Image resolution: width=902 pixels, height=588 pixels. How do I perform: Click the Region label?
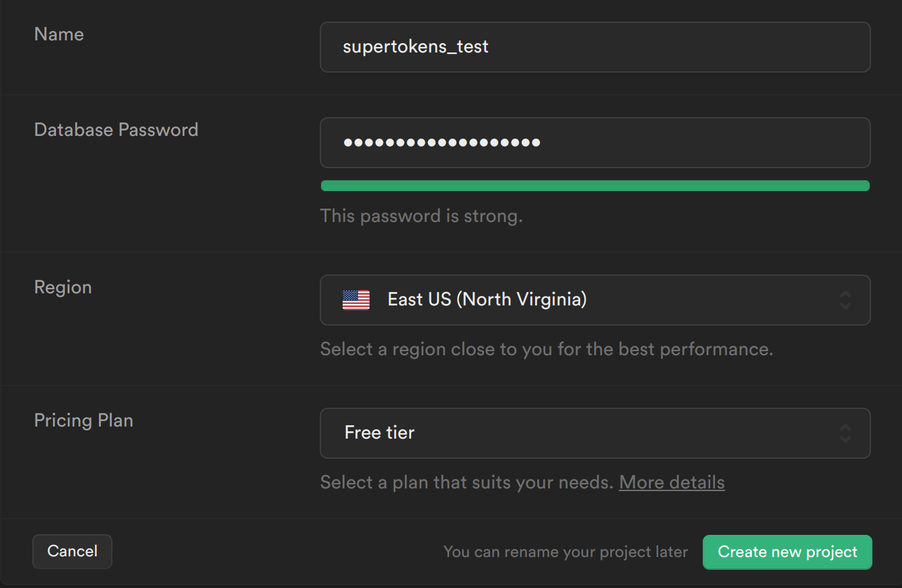coord(63,287)
